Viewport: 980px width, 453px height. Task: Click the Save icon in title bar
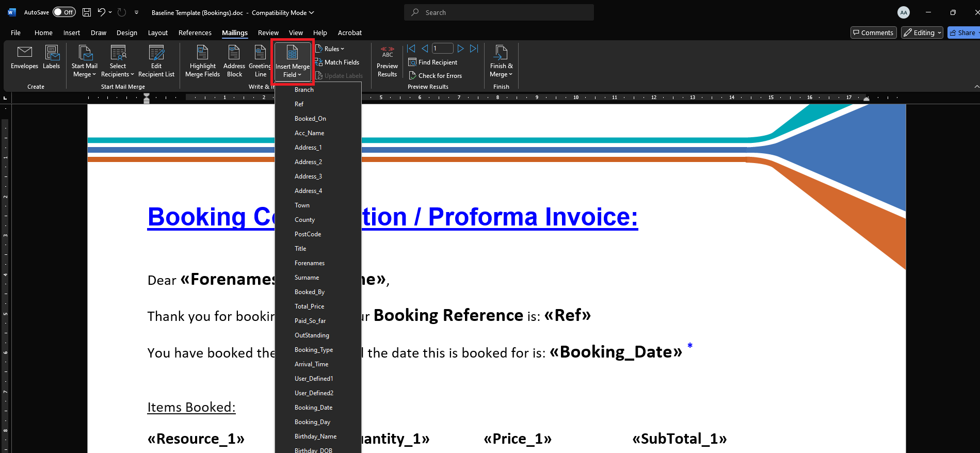[87, 12]
